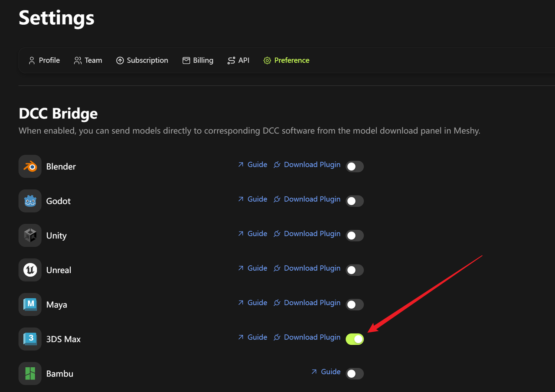The height and width of the screenshot is (392, 555).
Task: Open the Godot Guide link
Action: click(252, 199)
